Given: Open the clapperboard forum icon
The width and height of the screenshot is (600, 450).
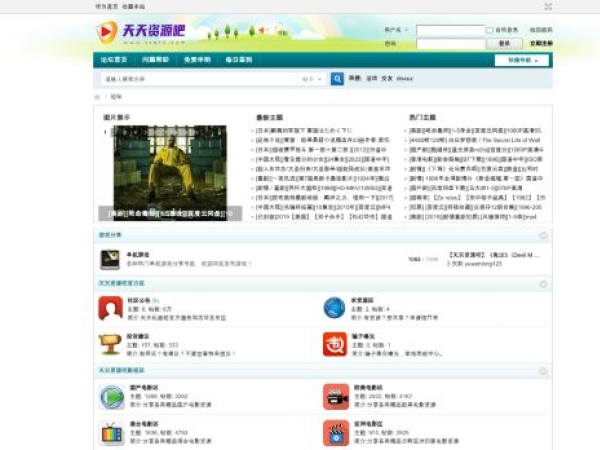Looking at the screenshot, I should 335,433.
